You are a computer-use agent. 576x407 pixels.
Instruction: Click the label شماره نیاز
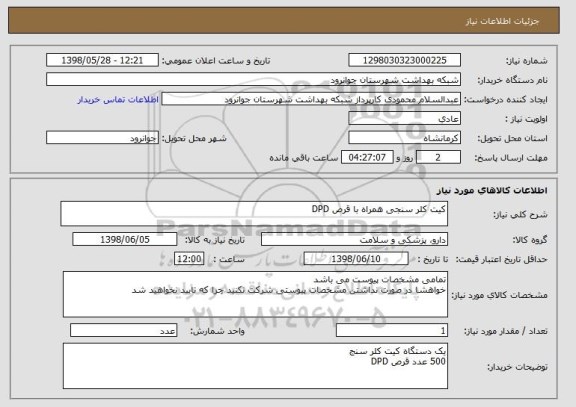click(x=526, y=61)
